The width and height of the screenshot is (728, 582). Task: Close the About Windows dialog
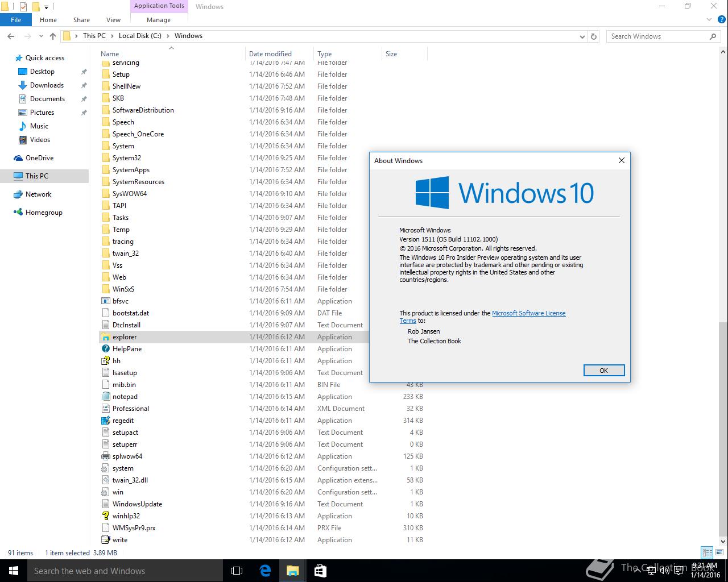621,160
